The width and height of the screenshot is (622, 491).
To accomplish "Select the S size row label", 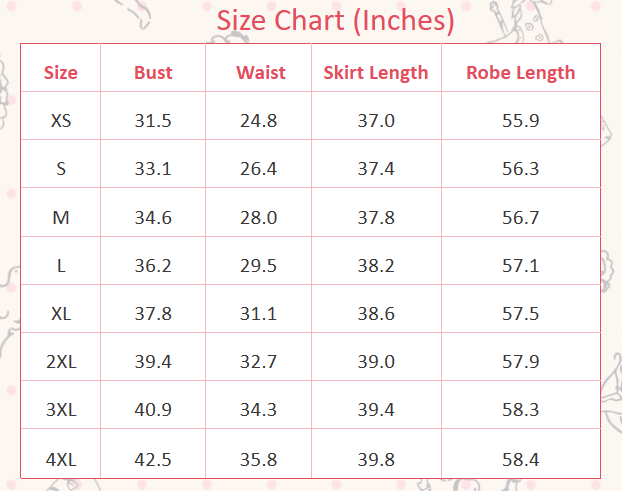I will coord(61,169).
